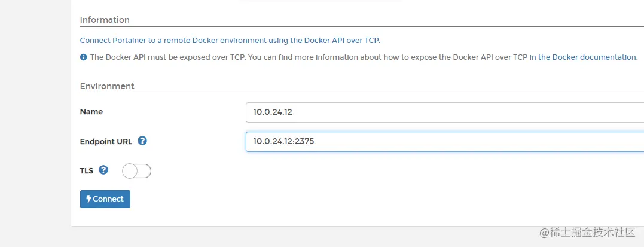
Task: Click the TLS help question-mark icon
Action: pos(103,170)
